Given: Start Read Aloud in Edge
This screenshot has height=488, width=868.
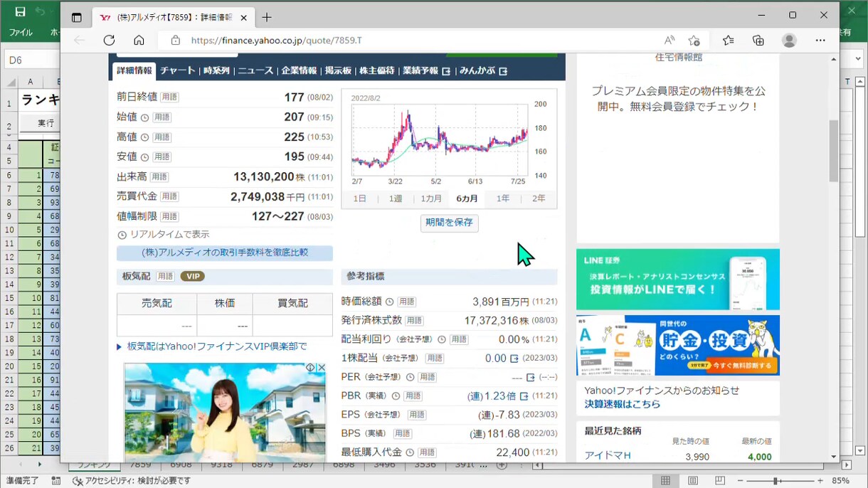Looking at the screenshot, I should pos(669,41).
